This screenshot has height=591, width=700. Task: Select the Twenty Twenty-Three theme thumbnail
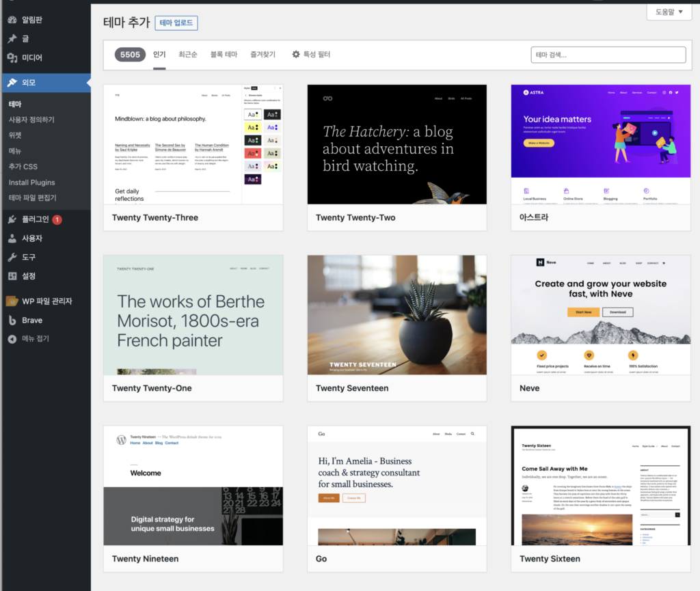[193, 145]
